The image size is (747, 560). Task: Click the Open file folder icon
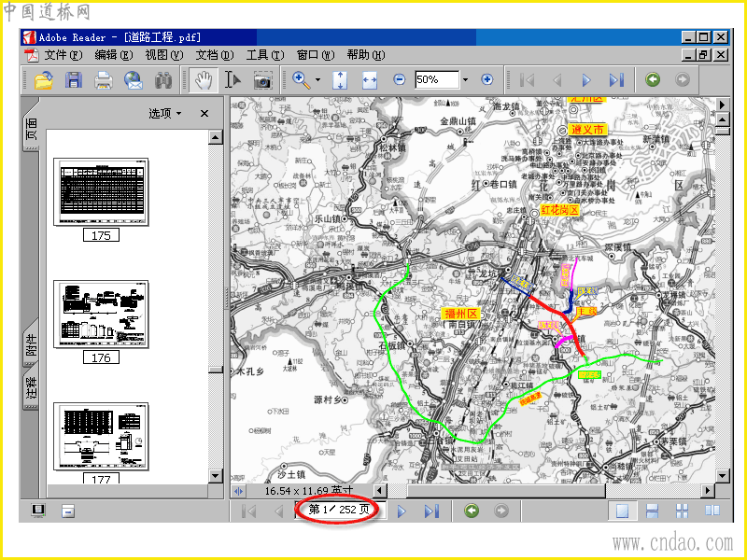[x=44, y=79]
